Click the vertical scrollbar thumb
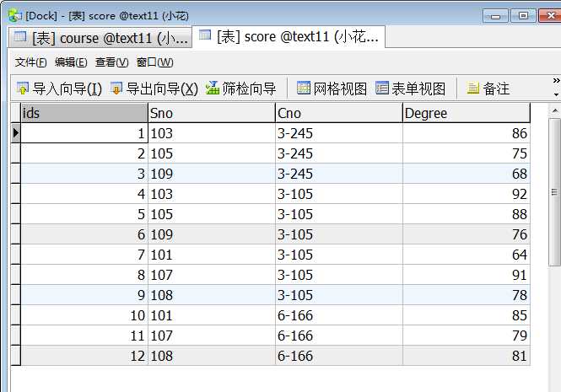Viewport: 561px width, 392px height. pyautogui.click(x=555, y=192)
